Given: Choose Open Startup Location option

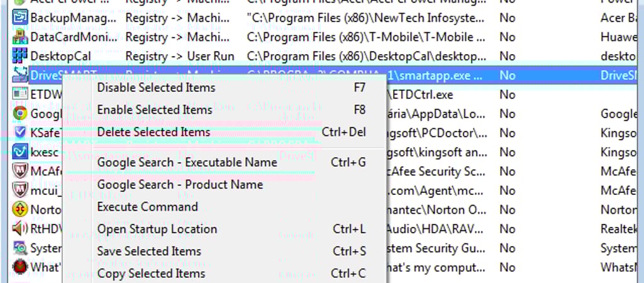Looking at the screenshot, I should [x=157, y=229].
